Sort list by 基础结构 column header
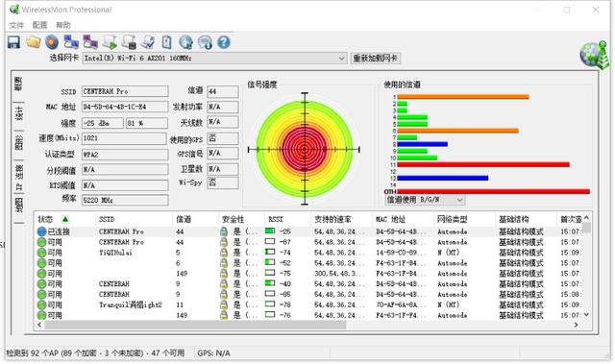This screenshot has height=364, width=615. (526, 219)
